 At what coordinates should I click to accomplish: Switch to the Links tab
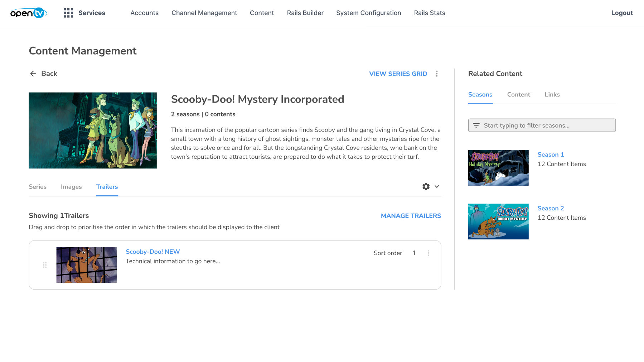[x=552, y=95]
